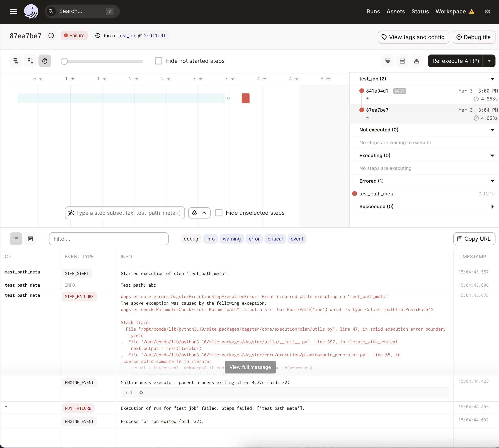Select raw compute log view icon

pos(30,239)
